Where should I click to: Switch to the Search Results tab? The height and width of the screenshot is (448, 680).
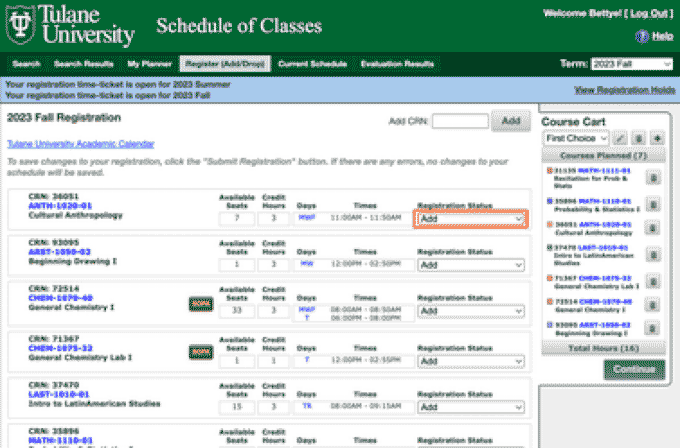[83, 64]
